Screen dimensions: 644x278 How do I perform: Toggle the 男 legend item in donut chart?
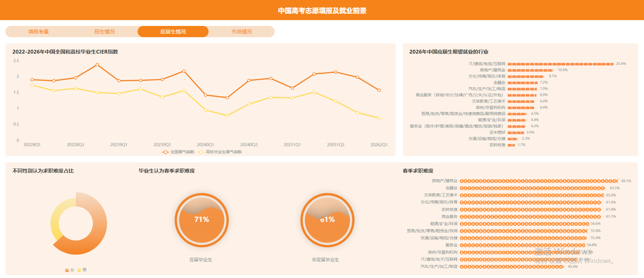click(82, 270)
